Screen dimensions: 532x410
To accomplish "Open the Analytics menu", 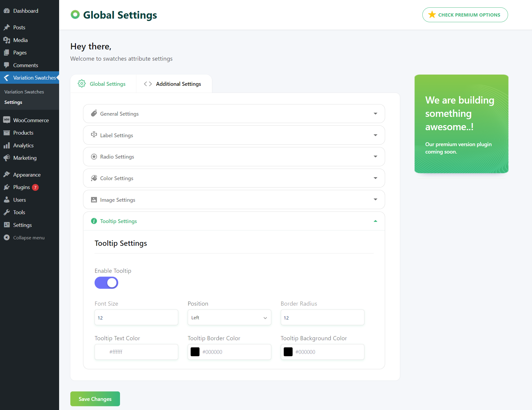I will [30, 146].
